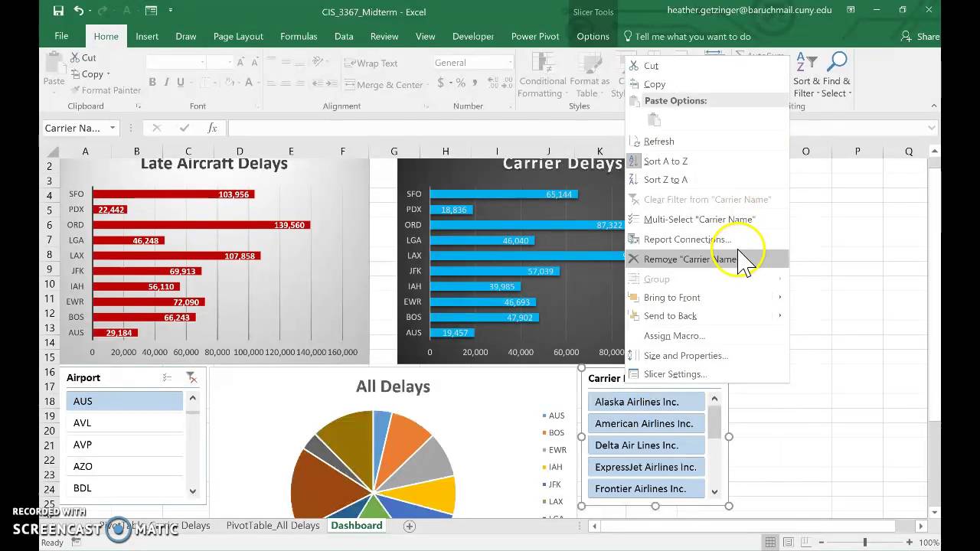Image resolution: width=980 pixels, height=551 pixels.
Task: Click the Insert Function fx icon
Action: point(212,128)
